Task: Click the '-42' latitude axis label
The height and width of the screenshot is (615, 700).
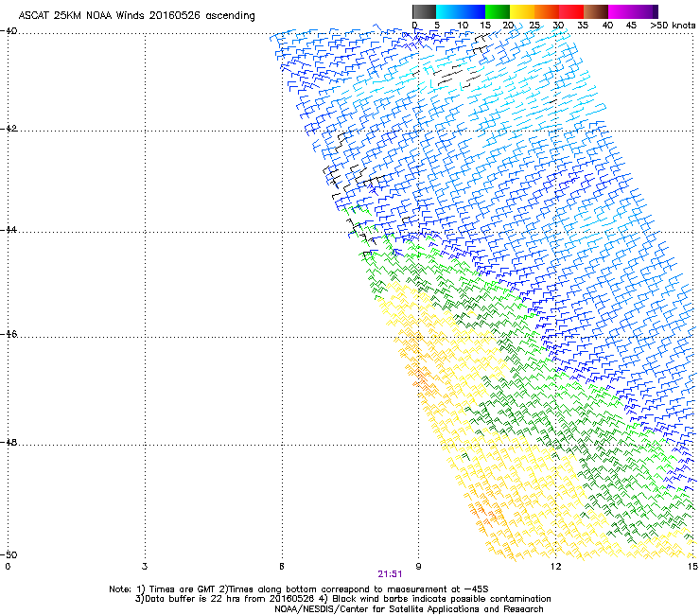Action: coord(9,129)
